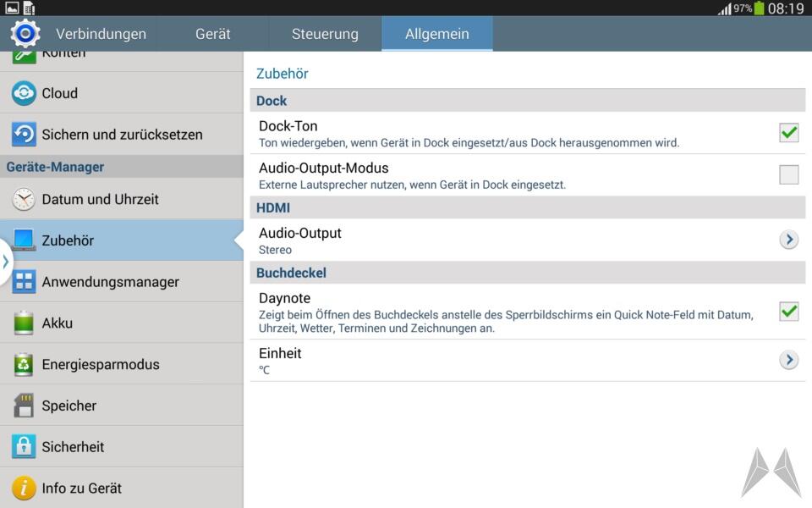This screenshot has height=508, width=812.
Task: Open Anwendungsmanager
Action: [x=122, y=281]
